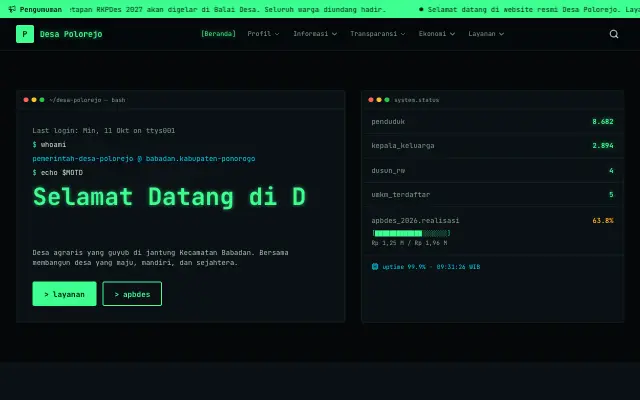Click the '$ echo $MOTD' command line
The image size is (640, 400).
[x=58, y=172]
